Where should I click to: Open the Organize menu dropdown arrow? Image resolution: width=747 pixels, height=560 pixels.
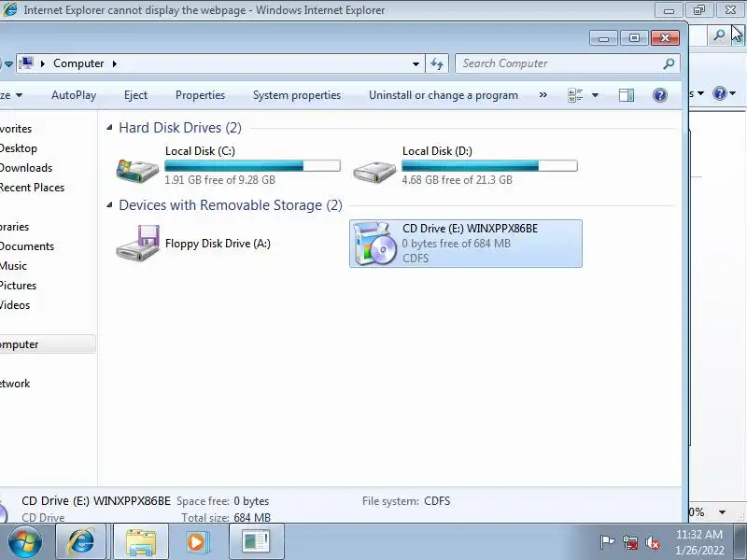[19, 95]
